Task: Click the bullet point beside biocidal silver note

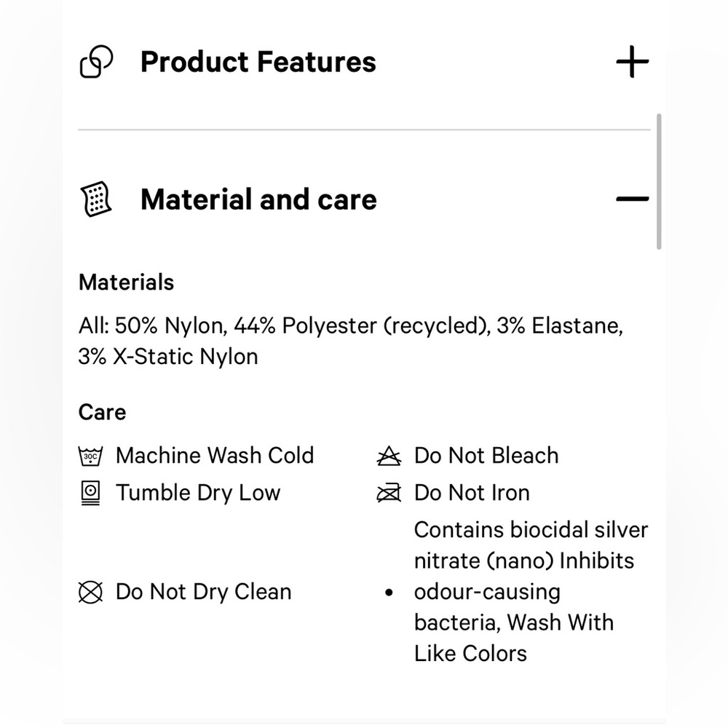Action: click(x=389, y=593)
